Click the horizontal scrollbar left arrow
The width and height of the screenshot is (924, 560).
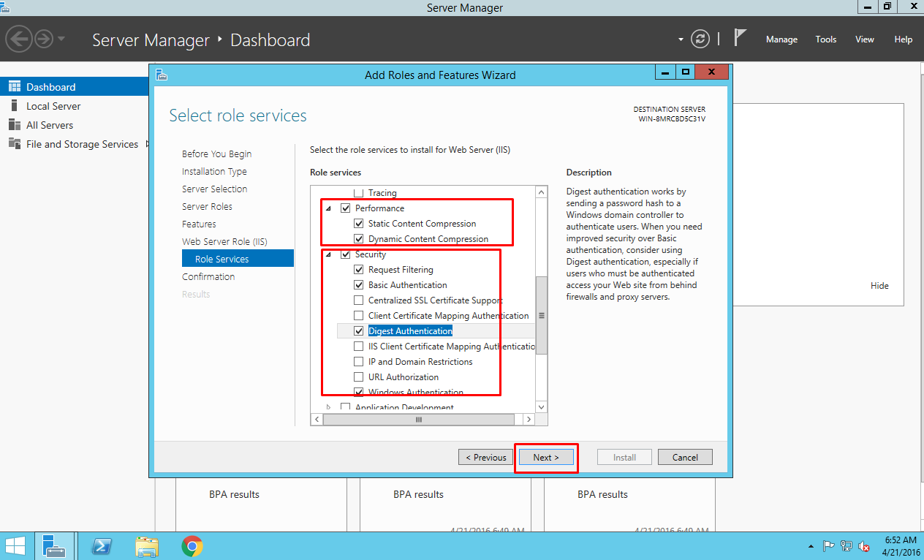[317, 420]
